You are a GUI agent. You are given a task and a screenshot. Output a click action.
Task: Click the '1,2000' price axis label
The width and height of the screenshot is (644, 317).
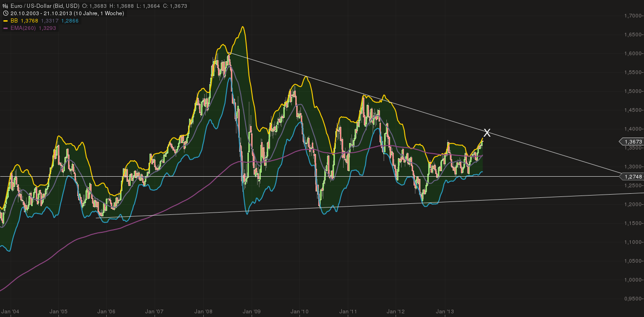(x=633, y=204)
